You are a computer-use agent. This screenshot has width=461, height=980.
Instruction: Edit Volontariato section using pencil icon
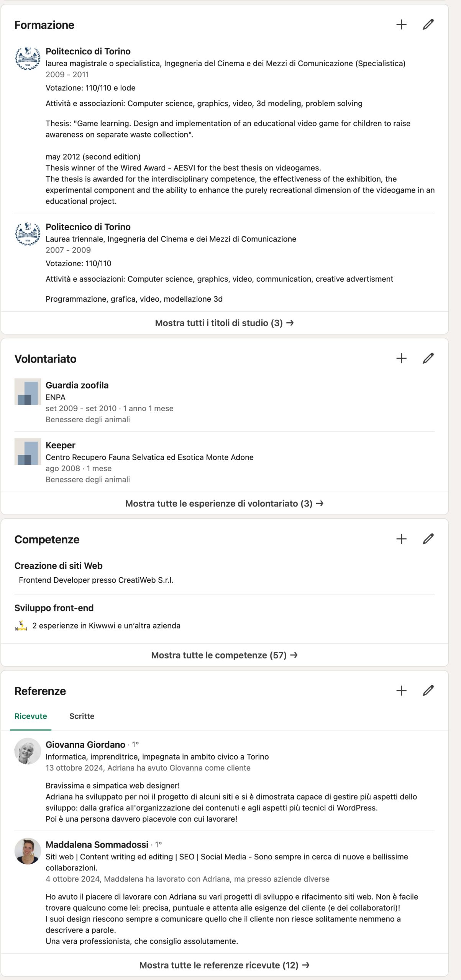(x=428, y=358)
